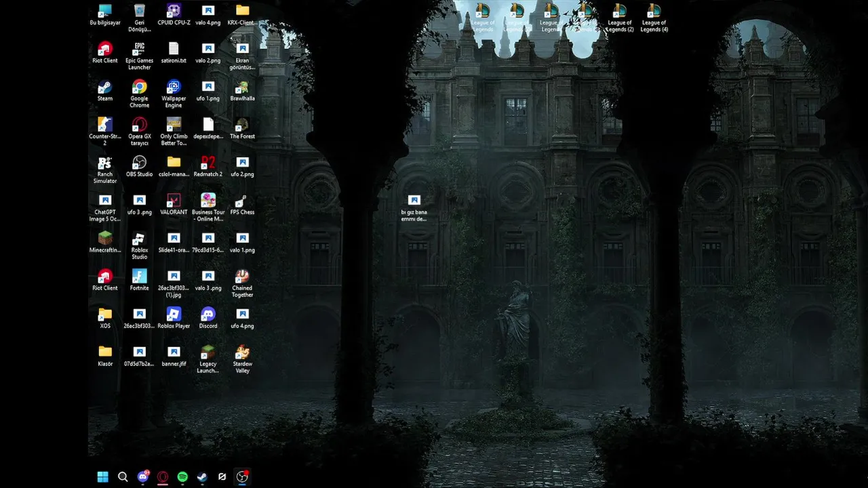Screen dimensions: 868x488
Task: Launch FPS Chess shortcut
Action: [x=242, y=205]
